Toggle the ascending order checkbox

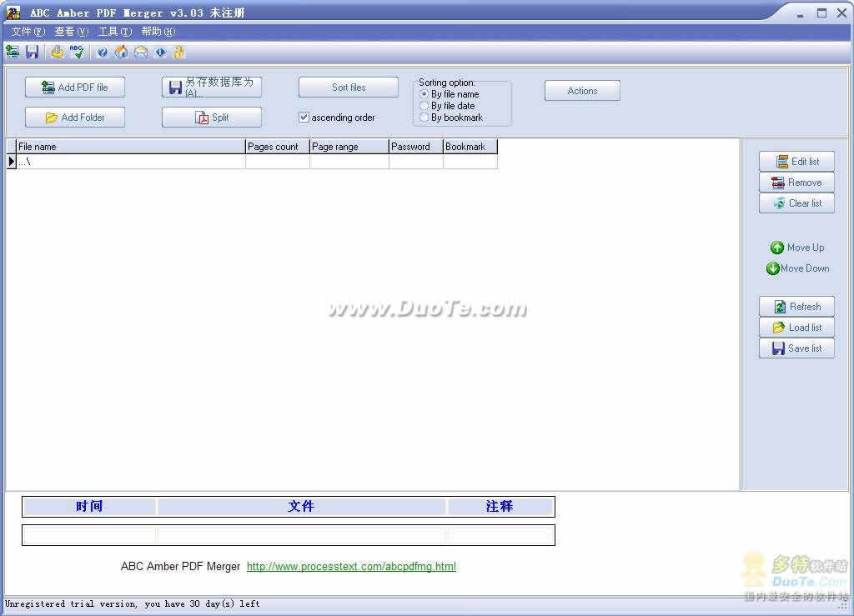(x=304, y=118)
